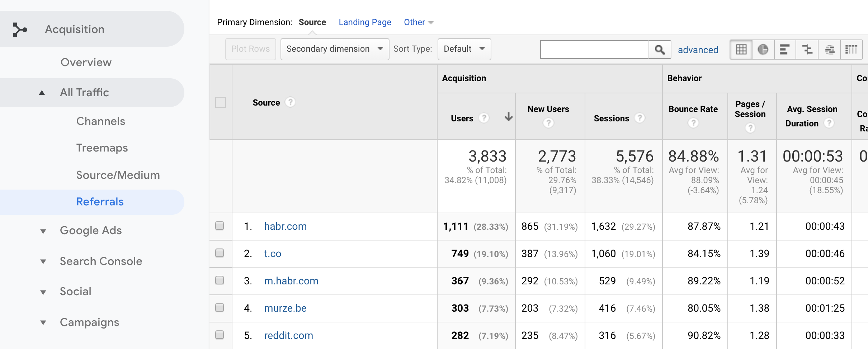Click the magnifying glass search button
Screen dimensions: 868x349
click(660, 50)
